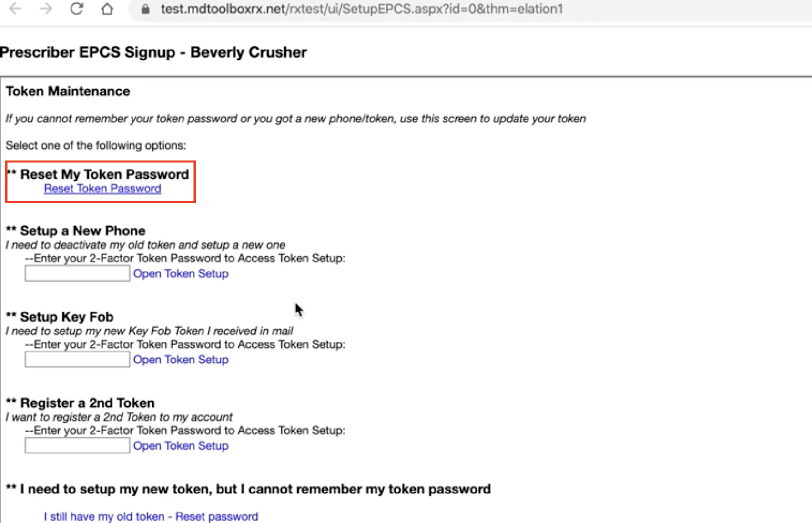Screen dimensions: 812x523
Task: Click the browser forward arrow
Action: coord(46,9)
